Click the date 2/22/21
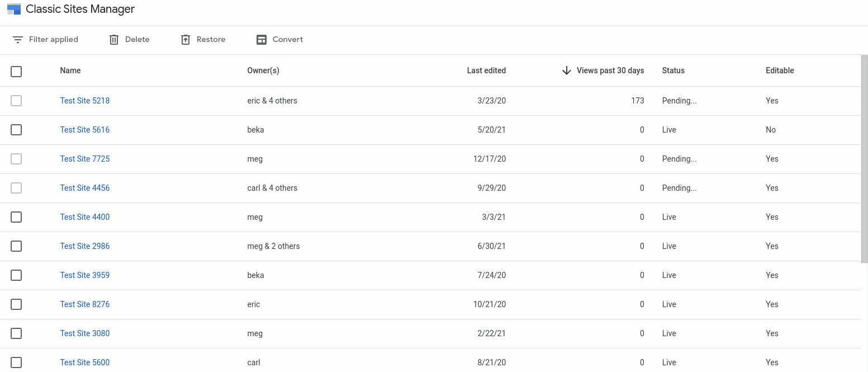This screenshot has width=868, height=372. coord(492,333)
